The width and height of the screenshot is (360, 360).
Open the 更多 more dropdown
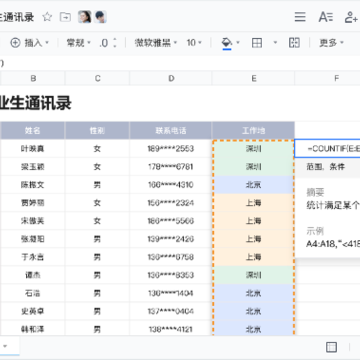331,43
